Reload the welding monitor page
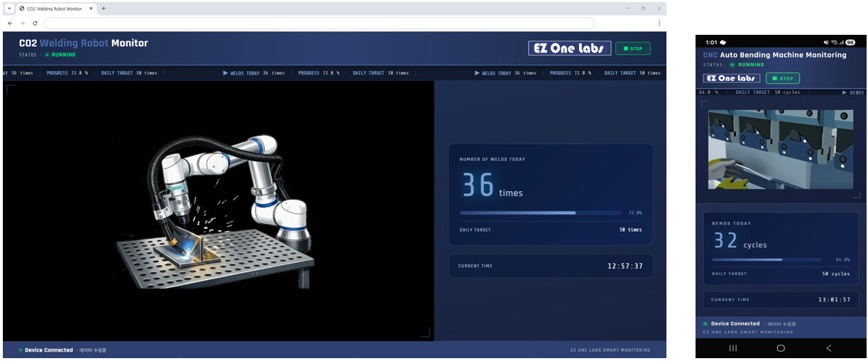868x361 pixels. pos(35,23)
